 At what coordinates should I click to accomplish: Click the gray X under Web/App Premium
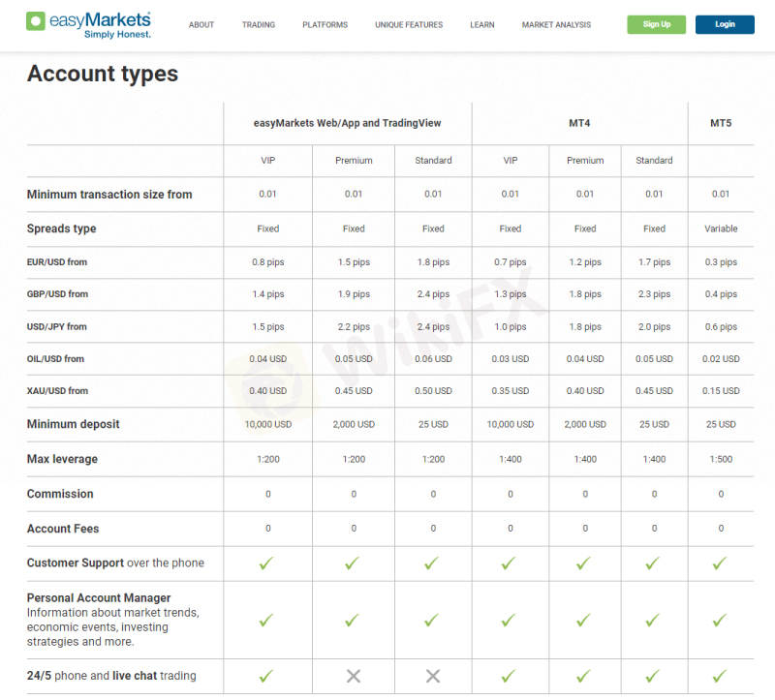click(x=354, y=676)
